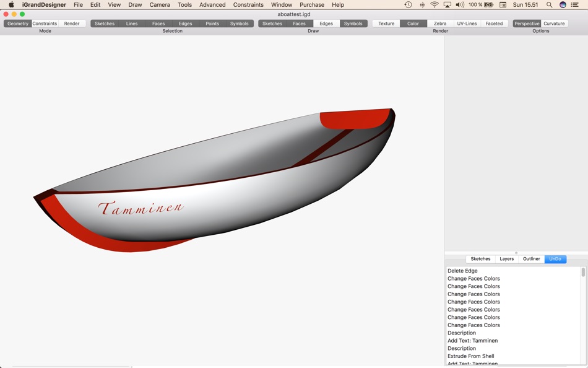Switch mode to Render

(72, 24)
